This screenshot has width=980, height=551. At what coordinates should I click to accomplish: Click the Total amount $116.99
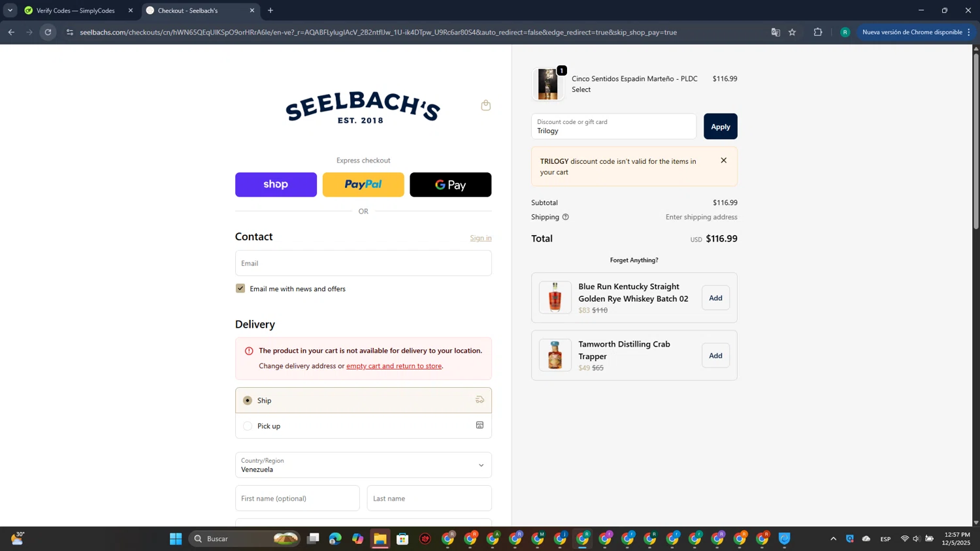tap(721, 239)
